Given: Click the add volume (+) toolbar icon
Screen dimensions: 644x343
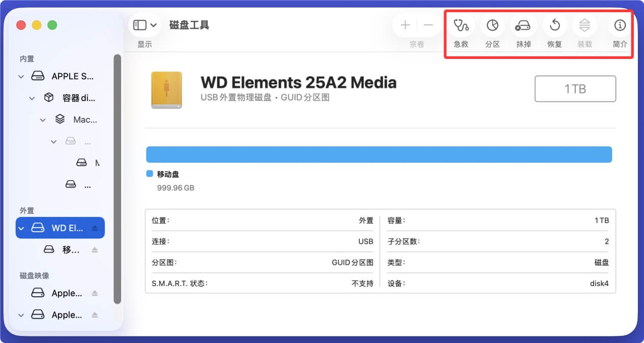Looking at the screenshot, I should [x=404, y=25].
